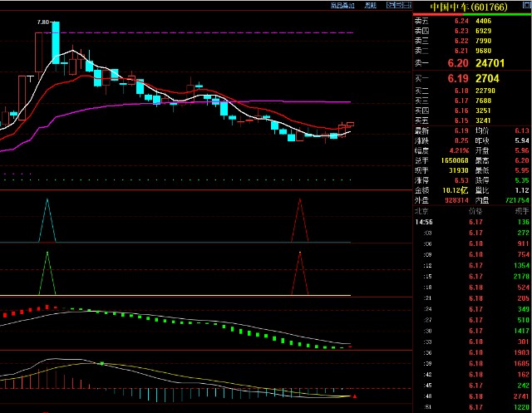Select the 14:56 trade entry row
Image resolution: width=532 pixels, height=413 pixels.
pyautogui.click(x=471, y=222)
